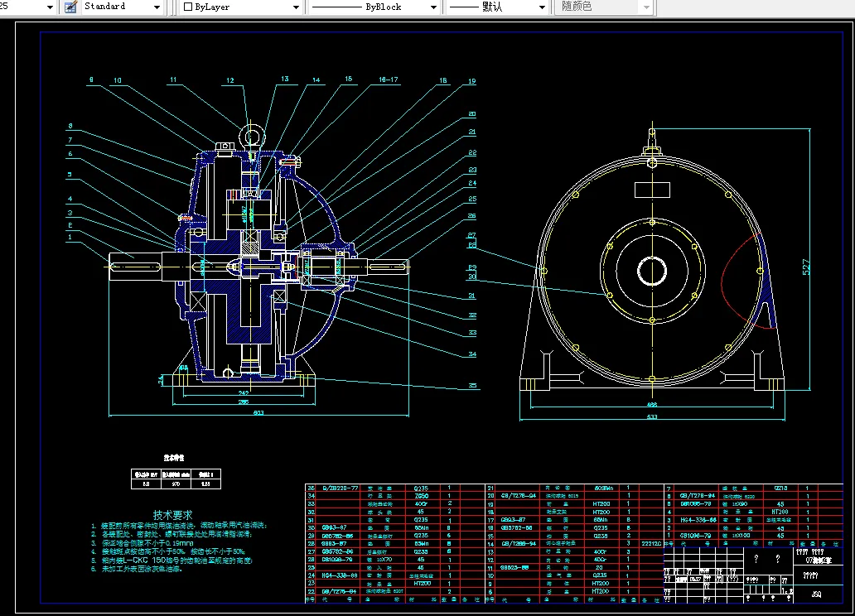Screen dimensions: 855x616
Task: Select the 技术要求 heading text
Action: pyautogui.click(x=172, y=515)
